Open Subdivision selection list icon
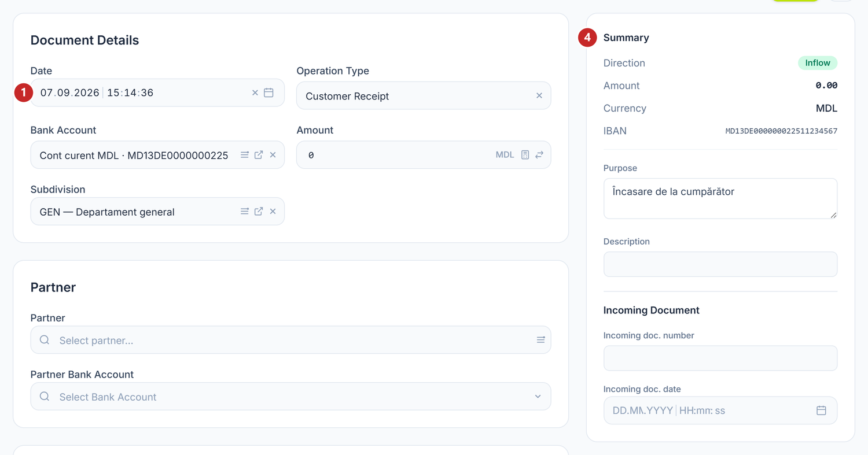This screenshot has width=868, height=455. [245, 212]
